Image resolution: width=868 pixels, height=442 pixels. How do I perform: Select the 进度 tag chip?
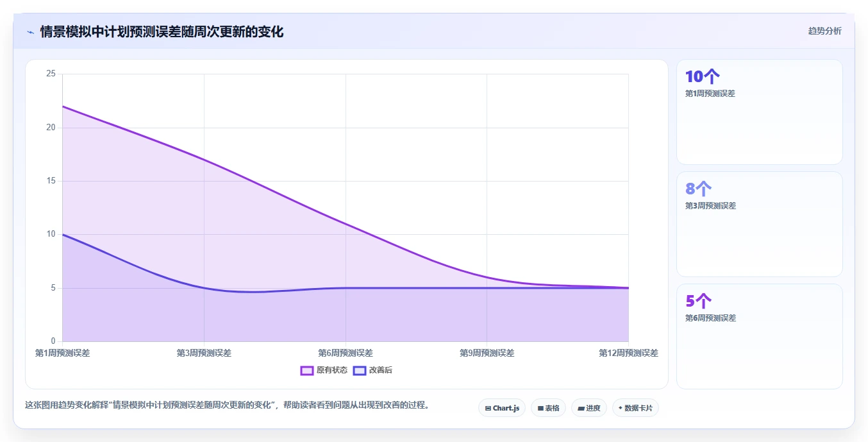589,408
